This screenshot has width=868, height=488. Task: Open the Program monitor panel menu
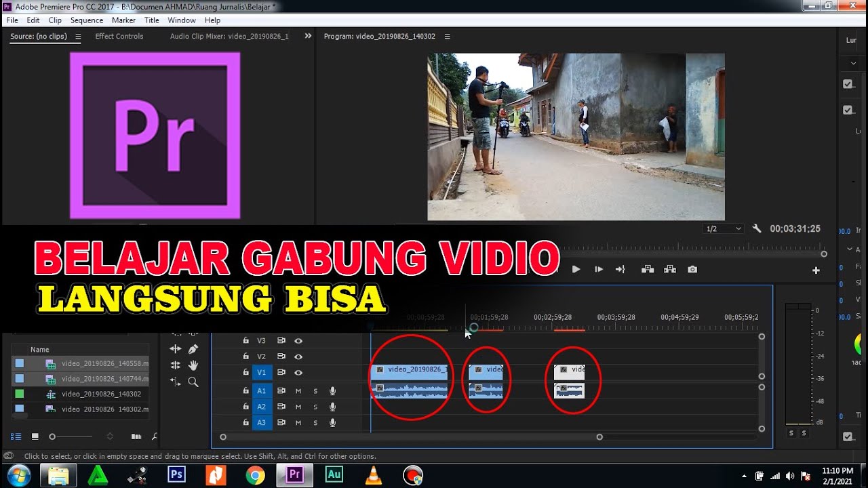click(447, 37)
